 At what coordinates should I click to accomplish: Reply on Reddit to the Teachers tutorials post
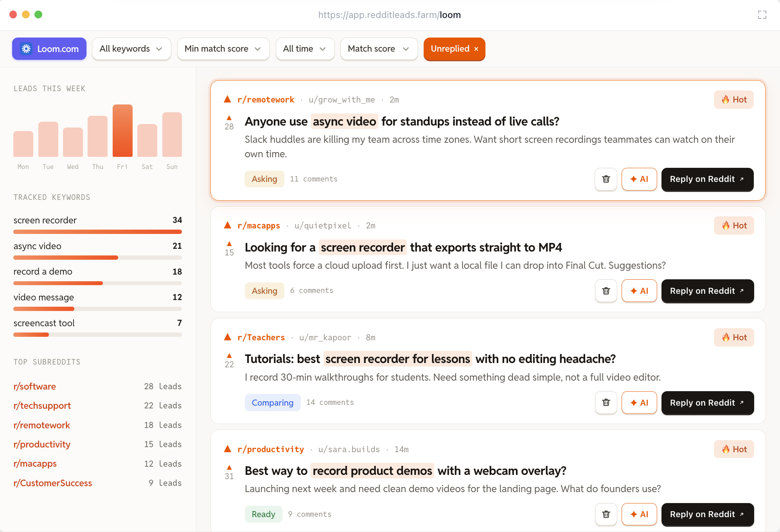click(707, 403)
